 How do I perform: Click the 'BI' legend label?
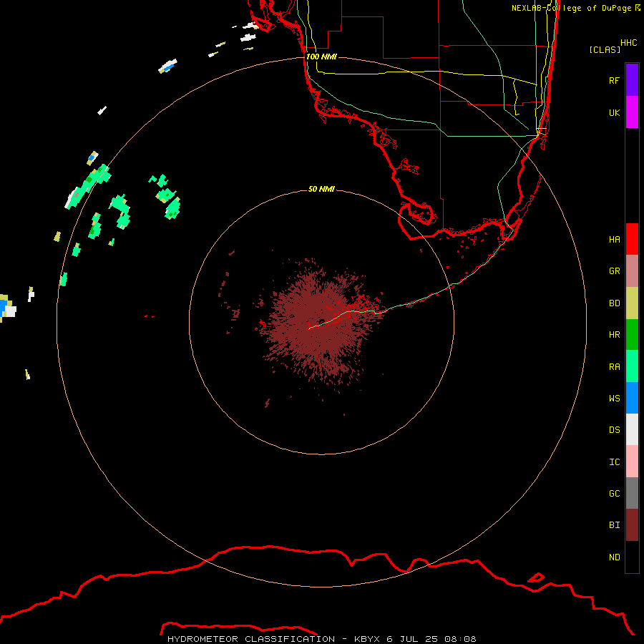[x=614, y=525]
